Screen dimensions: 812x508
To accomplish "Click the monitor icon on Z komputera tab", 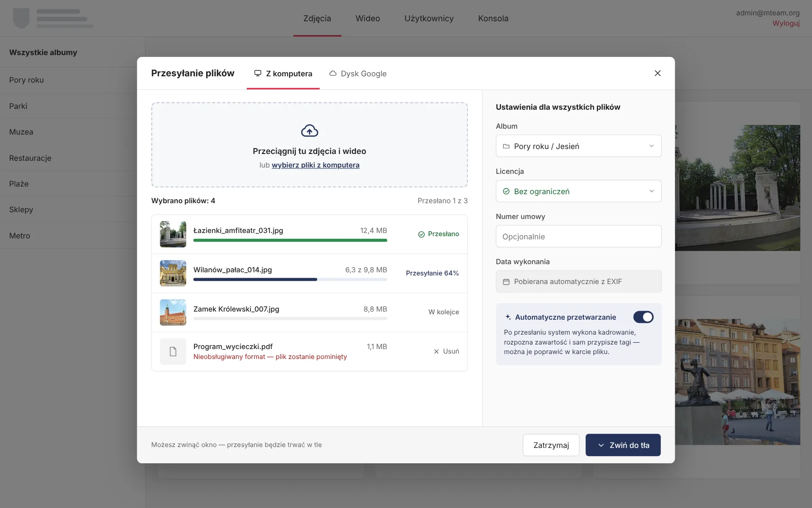I will click(x=258, y=73).
